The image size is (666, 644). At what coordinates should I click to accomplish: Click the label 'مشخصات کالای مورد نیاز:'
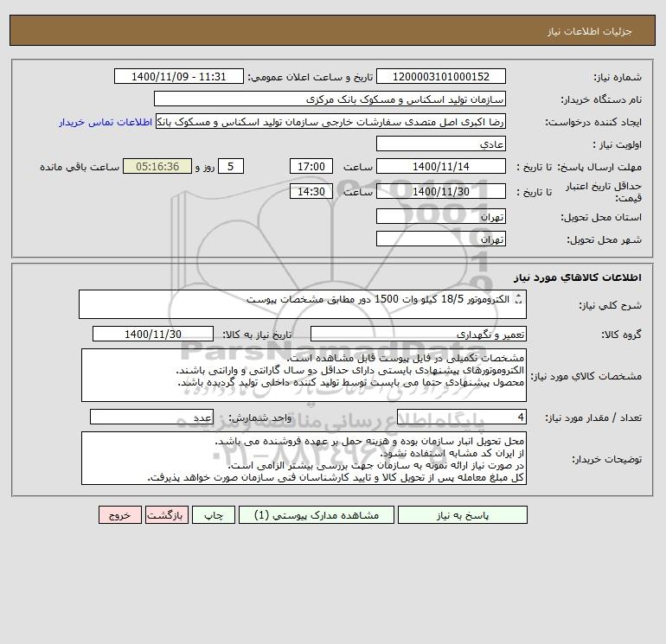click(586, 376)
